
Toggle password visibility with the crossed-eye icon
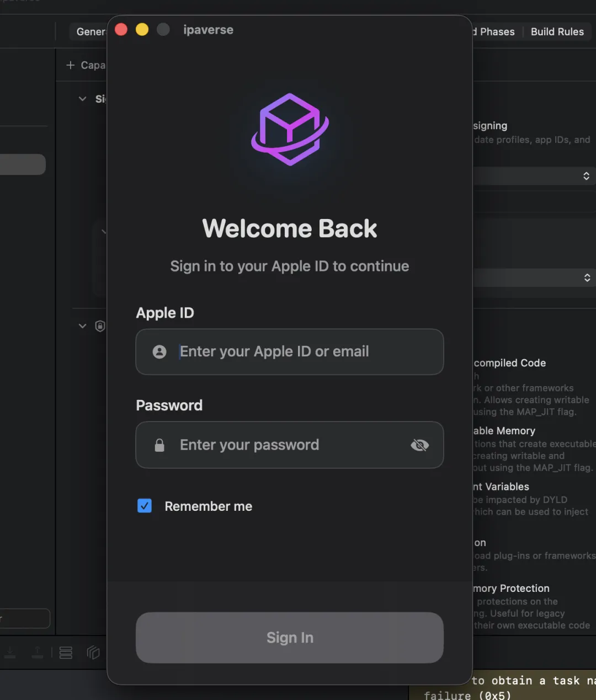click(x=419, y=445)
